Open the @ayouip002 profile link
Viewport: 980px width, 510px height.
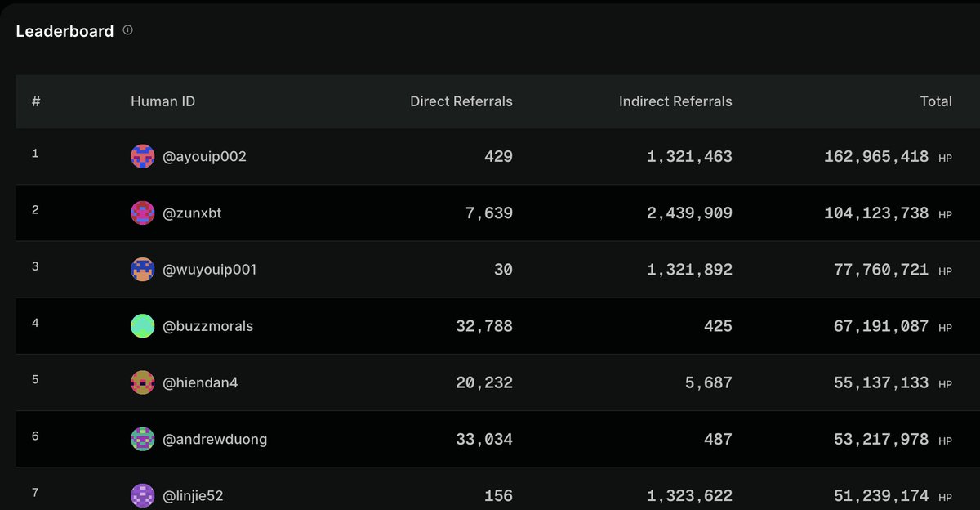point(205,156)
